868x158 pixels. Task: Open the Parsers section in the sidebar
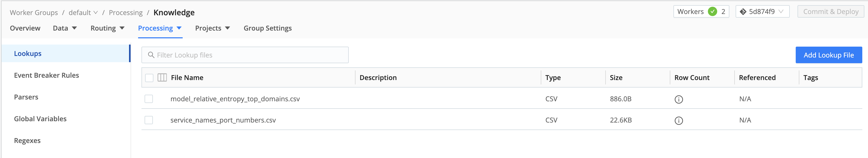[x=27, y=97]
